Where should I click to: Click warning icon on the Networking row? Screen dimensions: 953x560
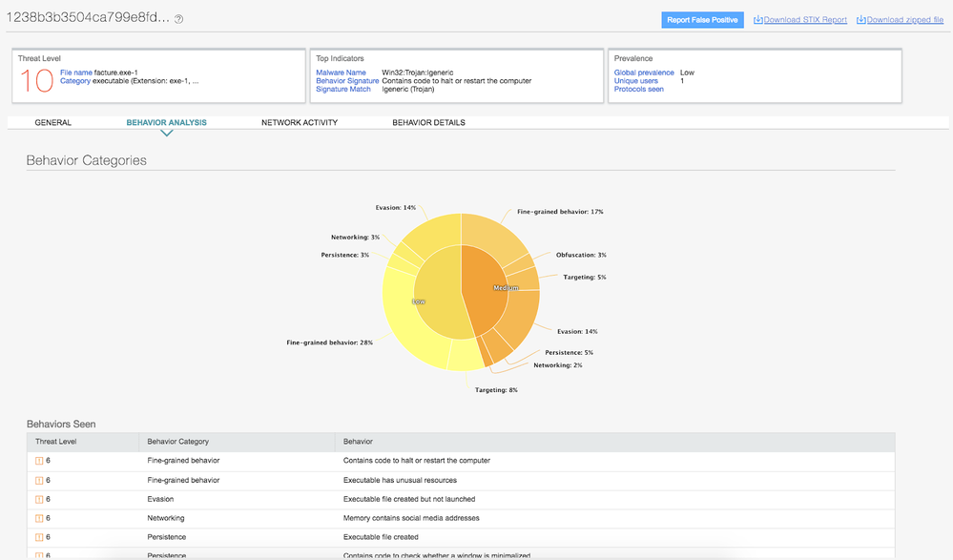click(x=39, y=518)
